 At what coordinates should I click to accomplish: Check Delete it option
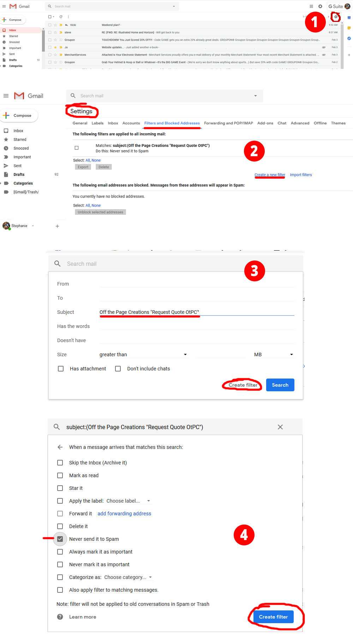(x=60, y=526)
